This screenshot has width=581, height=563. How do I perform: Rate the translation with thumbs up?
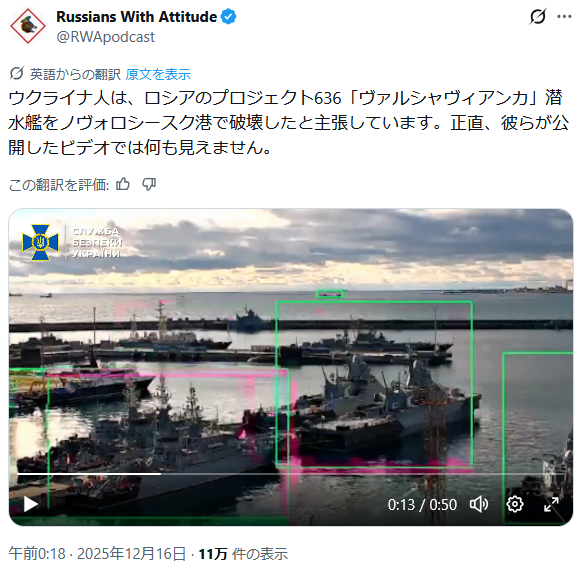[123, 184]
